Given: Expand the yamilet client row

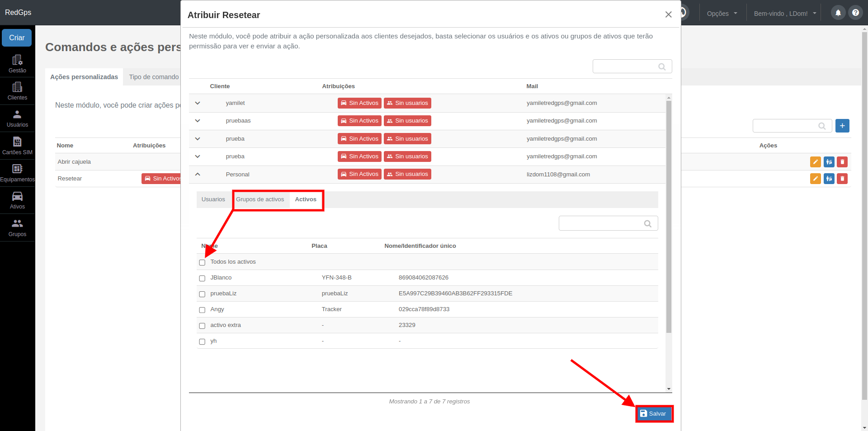Looking at the screenshot, I should click(198, 103).
